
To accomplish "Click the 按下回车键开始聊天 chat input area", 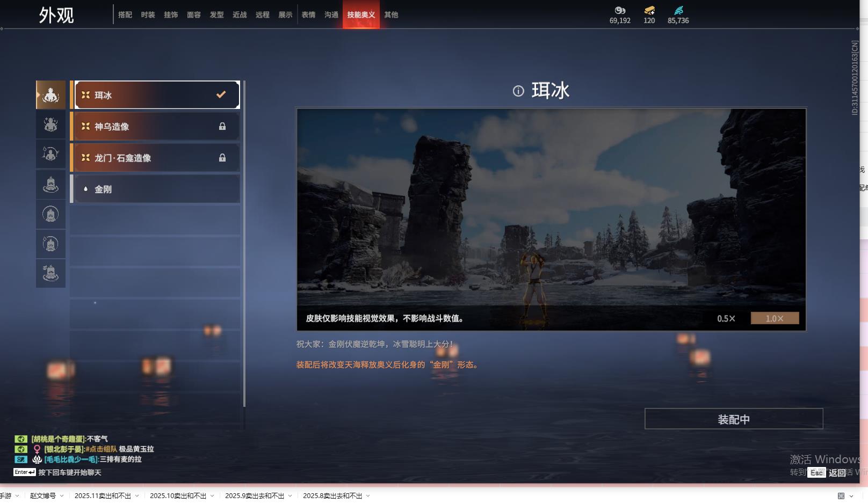I will [70, 473].
